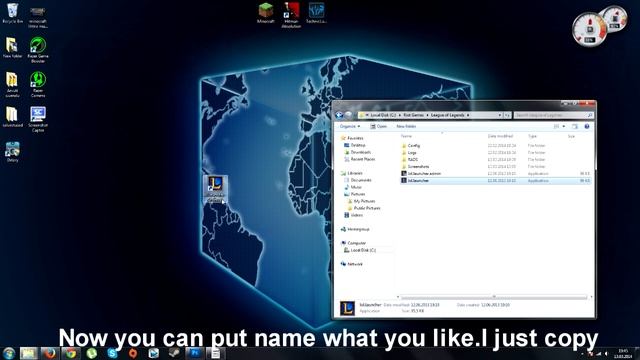The width and height of the screenshot is (640, 360).
Task: Click the Razer Comms desktop icon
Action: (38, 84)
